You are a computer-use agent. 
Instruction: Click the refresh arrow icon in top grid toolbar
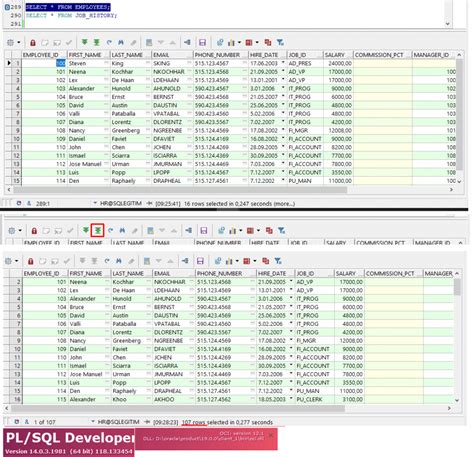(x=109, y=42)
